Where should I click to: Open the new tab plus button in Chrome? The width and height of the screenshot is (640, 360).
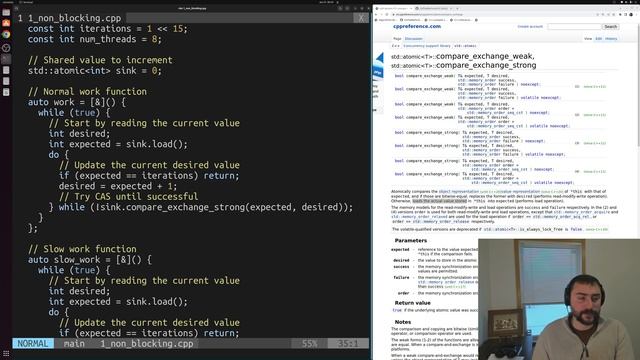[457, 8]
